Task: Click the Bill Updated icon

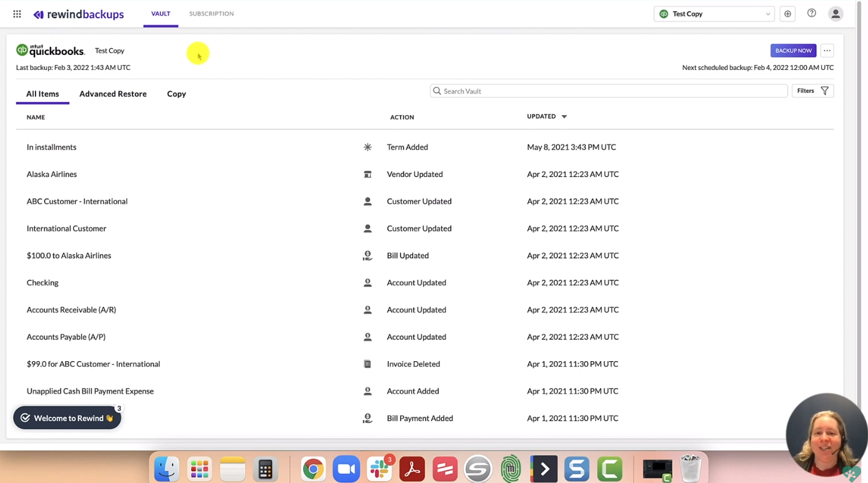Action: [367, 256]
